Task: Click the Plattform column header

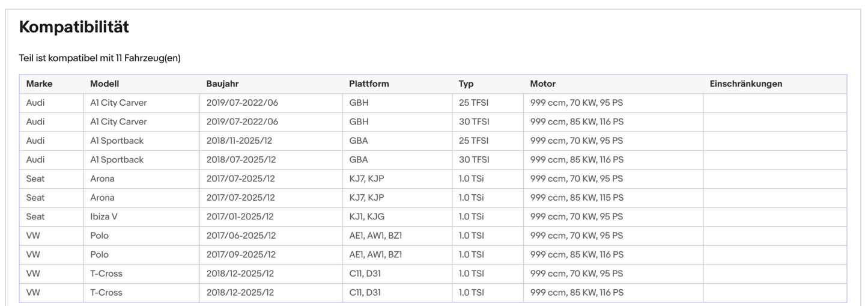Action: tap(369, 84)
